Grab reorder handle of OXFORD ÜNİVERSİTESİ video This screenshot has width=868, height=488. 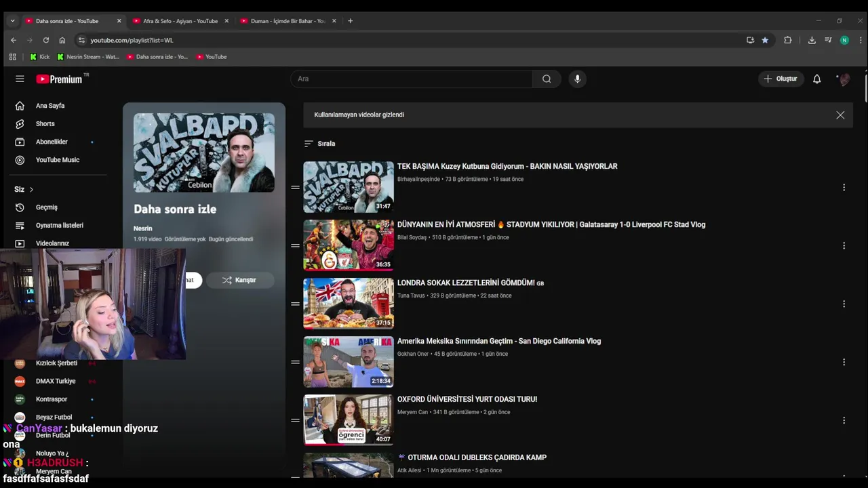click(x=295, y=420)
